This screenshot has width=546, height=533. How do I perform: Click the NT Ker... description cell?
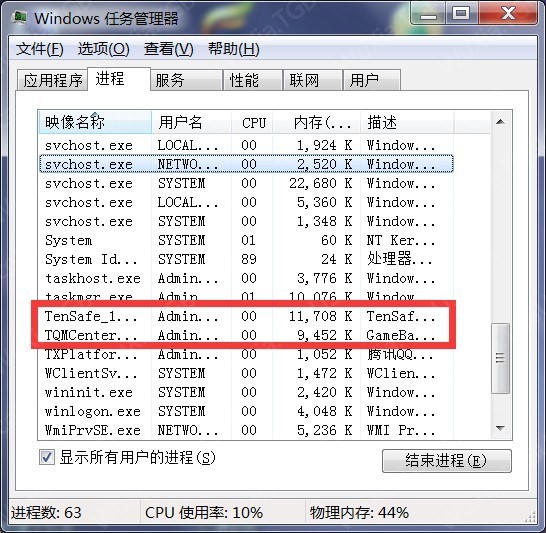pos(401,240)
